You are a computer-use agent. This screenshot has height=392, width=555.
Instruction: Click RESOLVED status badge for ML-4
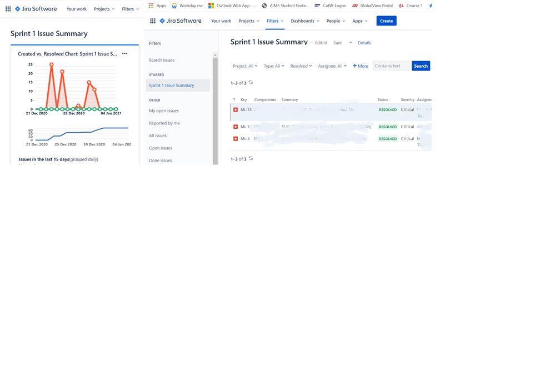388,139
